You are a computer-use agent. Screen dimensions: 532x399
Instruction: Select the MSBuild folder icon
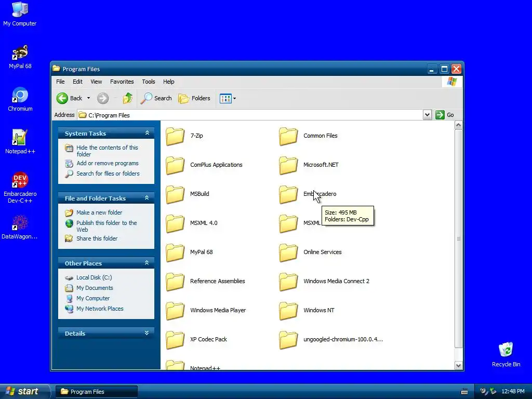(x=175, y=195)
